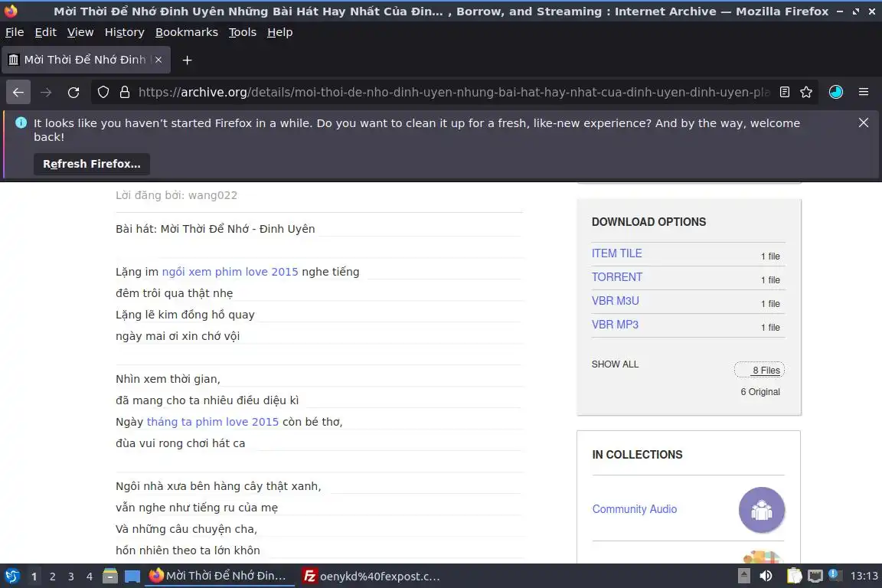
Task: Open the File menu
Action: [15, 33]
